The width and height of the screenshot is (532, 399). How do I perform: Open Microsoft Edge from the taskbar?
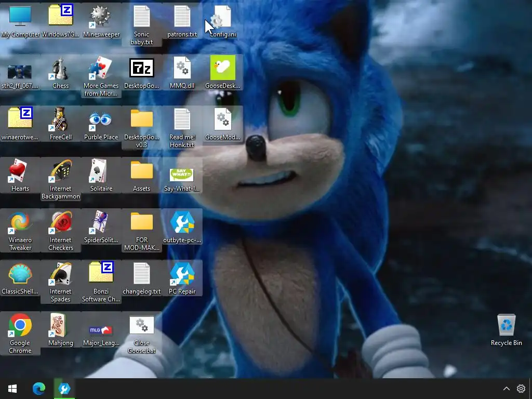click(x=38, y=389)
